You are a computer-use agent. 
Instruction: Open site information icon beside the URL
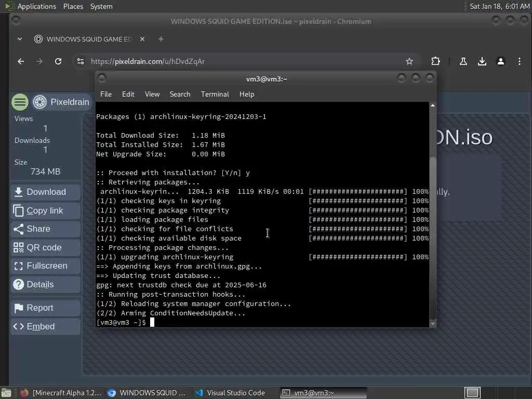tap(81, 61)
